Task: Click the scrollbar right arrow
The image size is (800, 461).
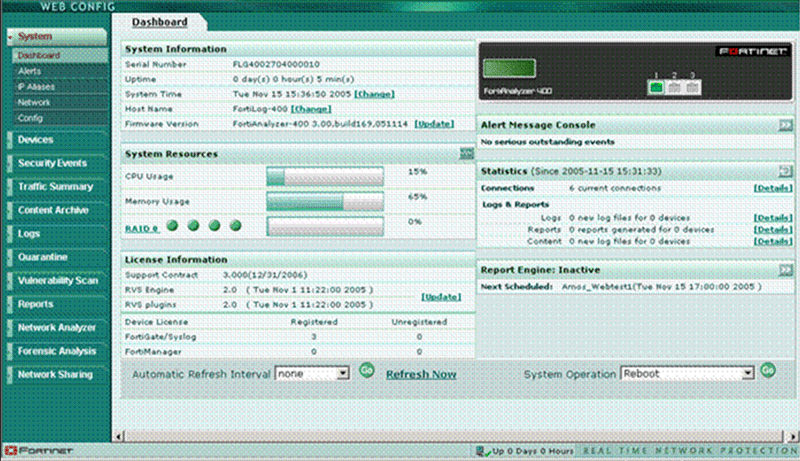Action: [x=792, y=436]
